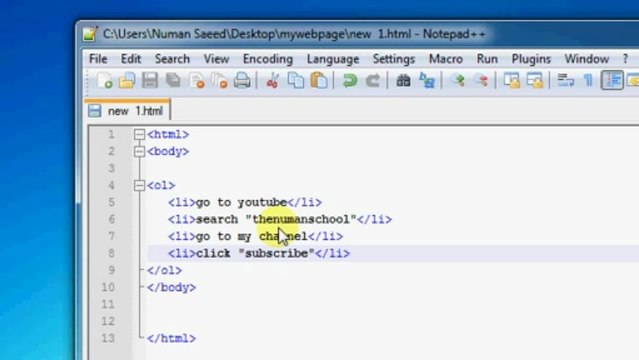Click line number 1 in the margin
This screenshot has width=639, height=360.
[x=111, y=134]
